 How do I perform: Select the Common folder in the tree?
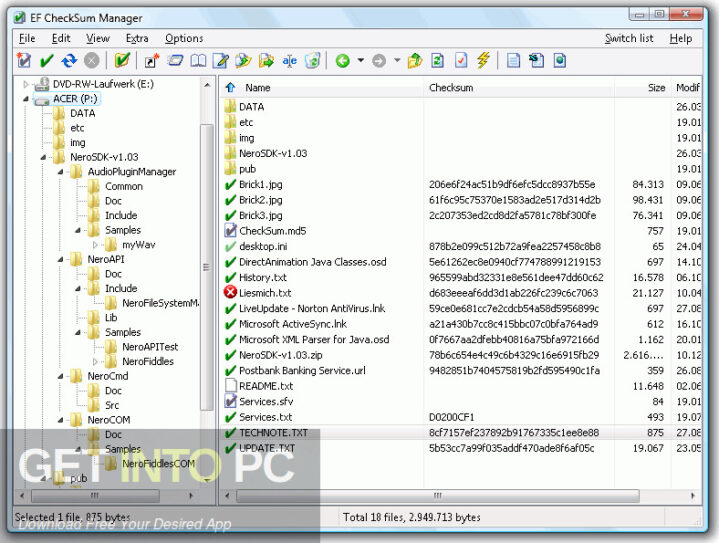click(x=123, y=186)
